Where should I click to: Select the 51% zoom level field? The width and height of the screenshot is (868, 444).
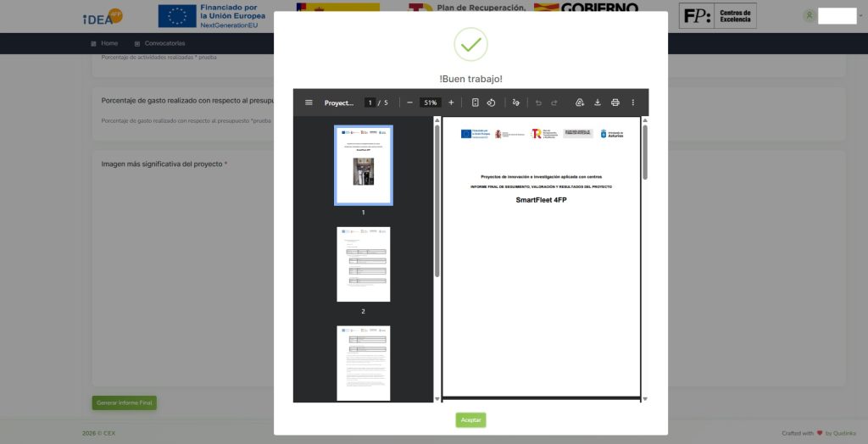[431, 103]
